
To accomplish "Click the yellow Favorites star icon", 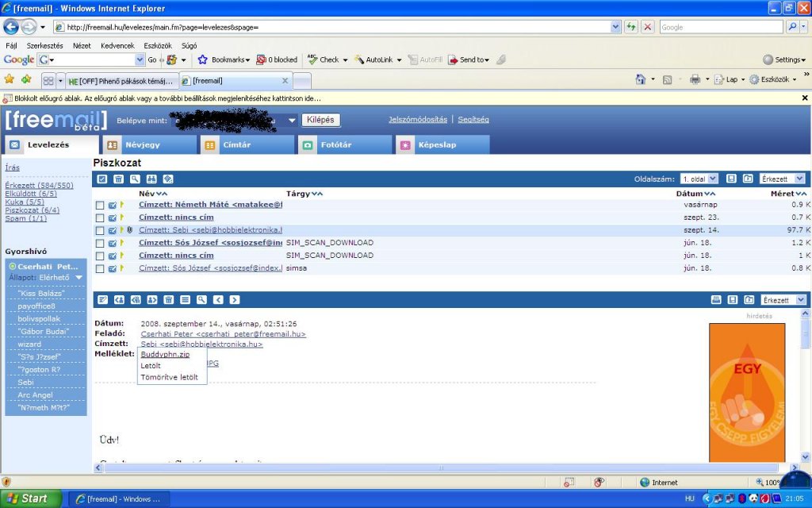I will coord(10,79).
